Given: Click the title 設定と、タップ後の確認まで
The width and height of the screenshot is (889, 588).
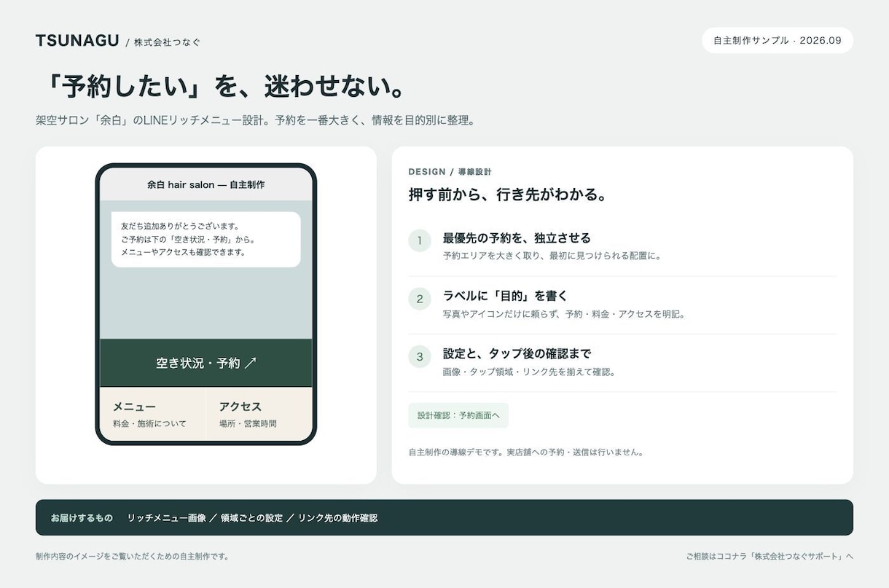Looking at the screenshot, I should click(x=517, y=353).
